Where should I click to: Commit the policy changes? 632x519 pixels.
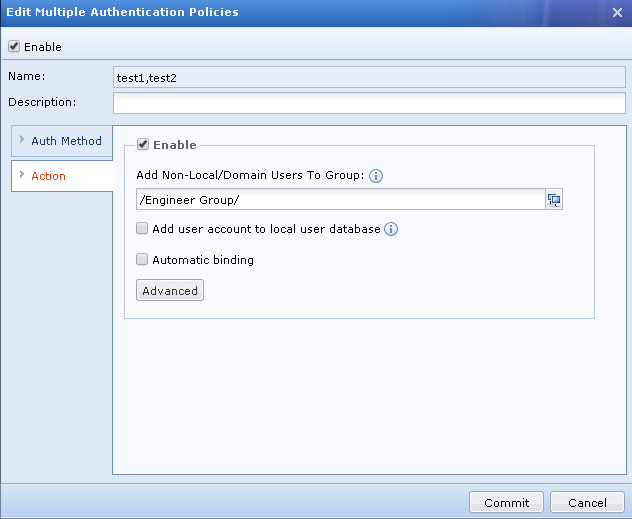pos(506,502)
